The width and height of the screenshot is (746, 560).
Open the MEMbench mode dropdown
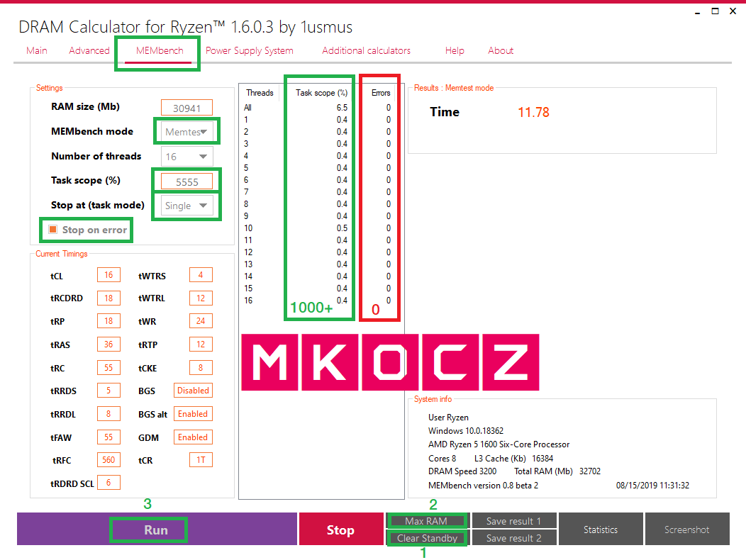186,132
